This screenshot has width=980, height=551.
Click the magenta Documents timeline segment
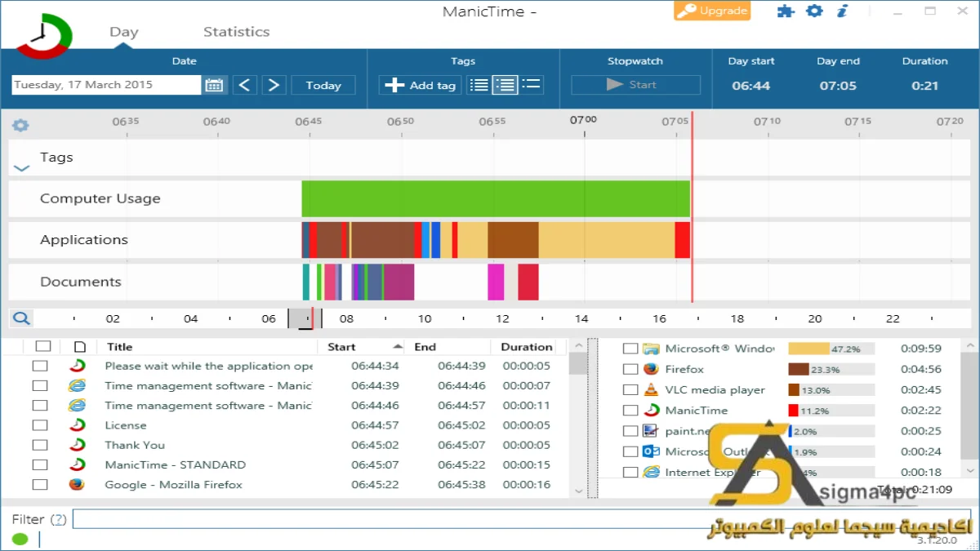coord(496,282)
